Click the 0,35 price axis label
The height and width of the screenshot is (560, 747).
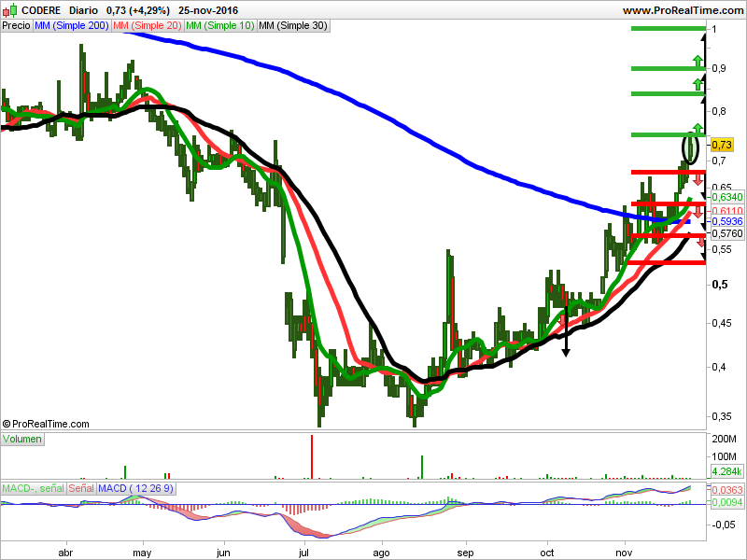[x=722, y=416]
